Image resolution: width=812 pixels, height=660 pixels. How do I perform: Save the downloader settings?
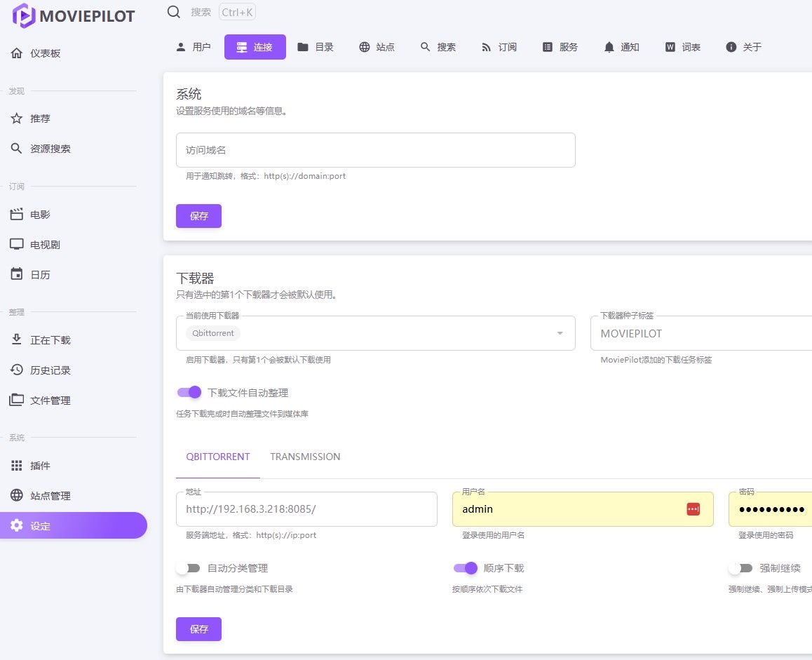[x=198, y=629]
